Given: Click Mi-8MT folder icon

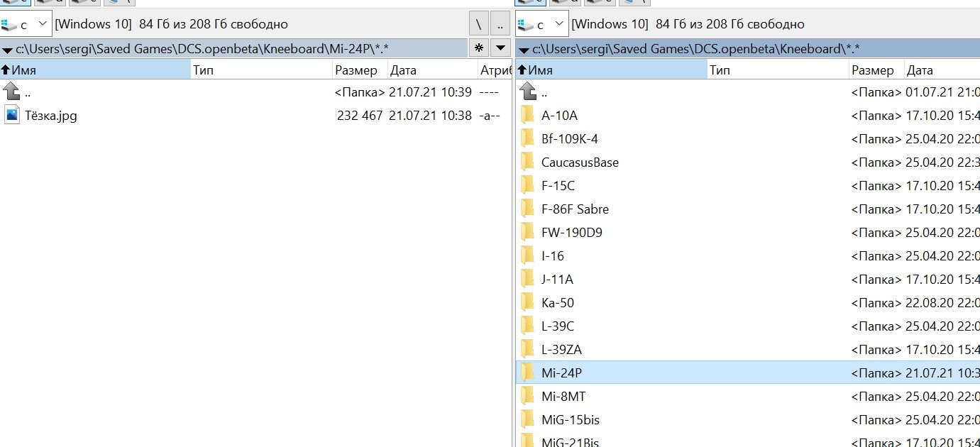Looking at the screenshot, I should pyautogui.click(x=527, y=396).
